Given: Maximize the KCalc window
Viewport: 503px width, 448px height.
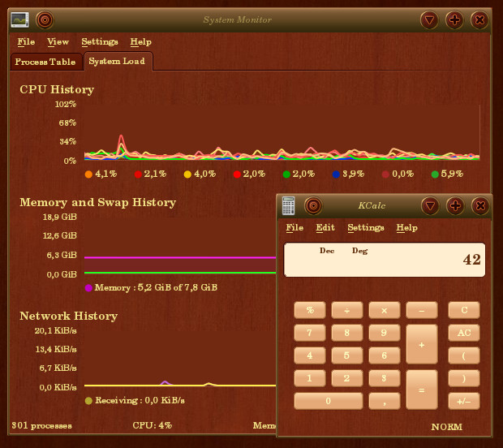Looking at the screenshot, I should coord(455,205).
